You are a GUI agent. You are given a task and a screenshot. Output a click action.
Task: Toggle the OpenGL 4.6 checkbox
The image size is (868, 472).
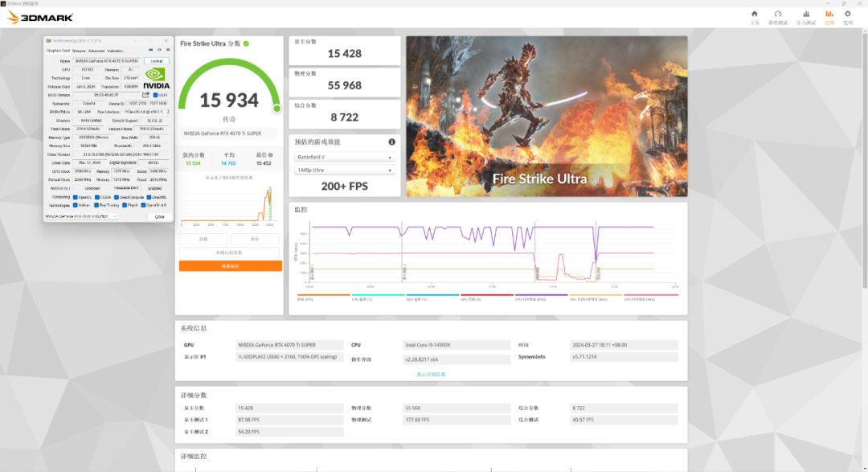(143, 205)
